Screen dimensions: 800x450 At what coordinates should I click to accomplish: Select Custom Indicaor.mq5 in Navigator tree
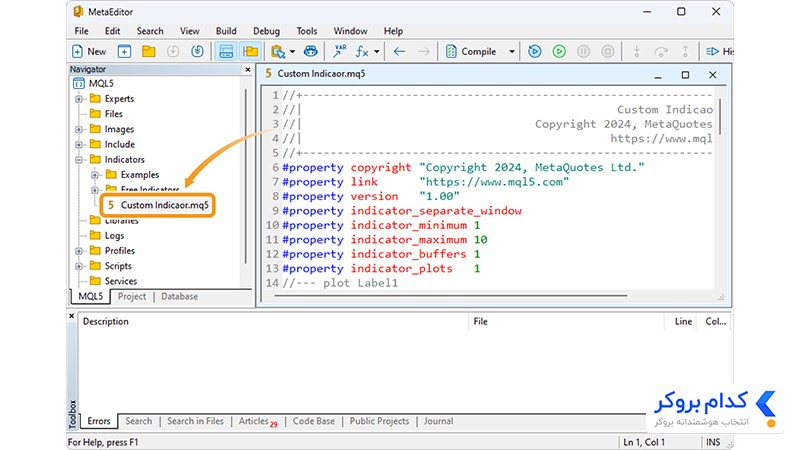pyautogui.click(x=158, y=205)
